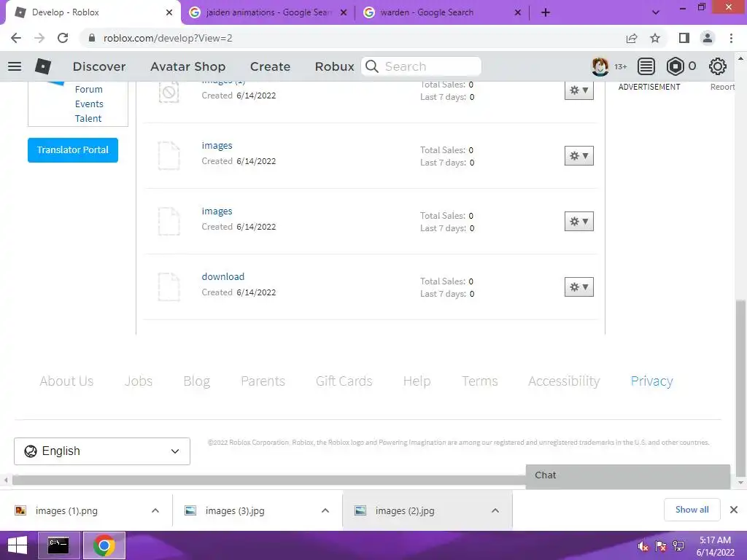Screen dimensions: 747x560
Task: Switch to jaiden animations Google Search tab
Action: pos(267,12)
